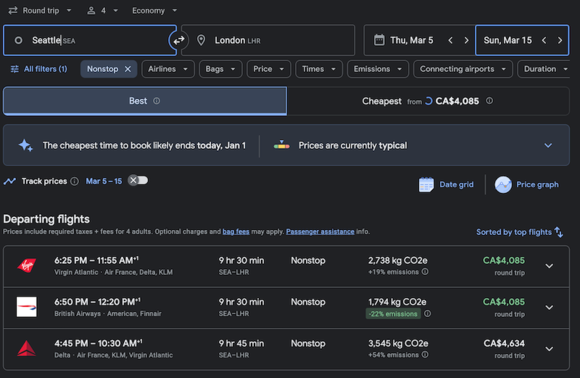Toggle Track prices for Mar 5–15
This screenshot has height=378, width=580.
pos(138,180)
